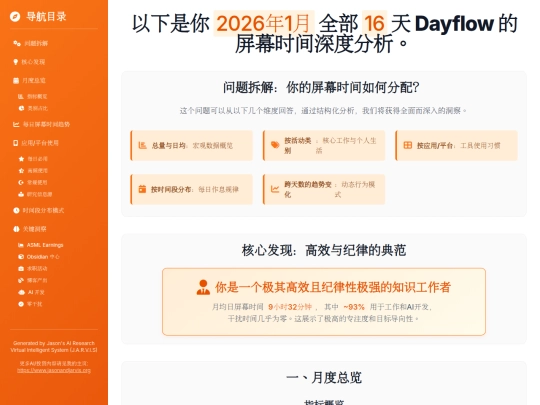Click the highlighted 16 in the title

374,23
